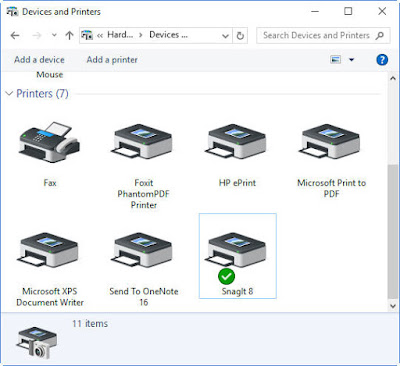Click the Hard... breadcrumb in address bar
The width and height of the screenshot is (400, 366).
(x=120, y=35)
